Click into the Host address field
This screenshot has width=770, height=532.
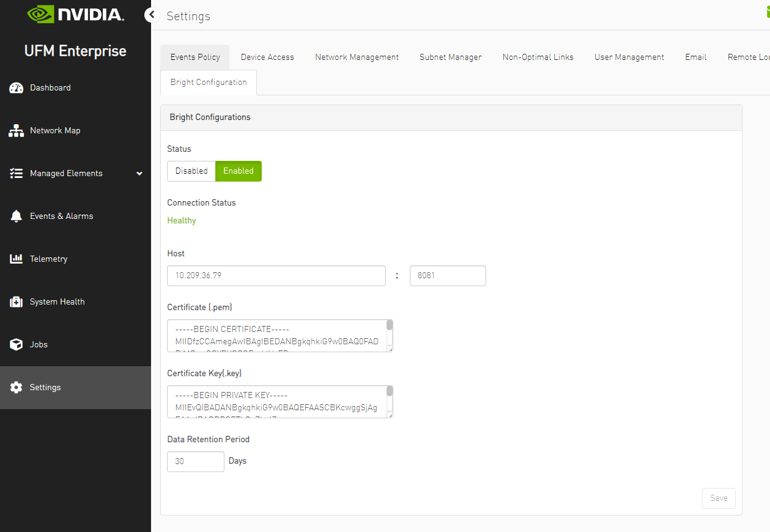click(276, 275)
